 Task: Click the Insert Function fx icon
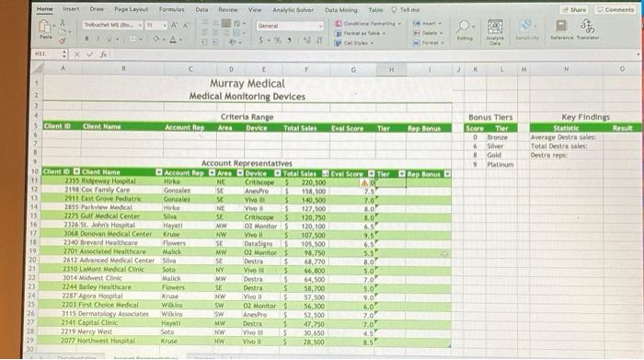103,54
